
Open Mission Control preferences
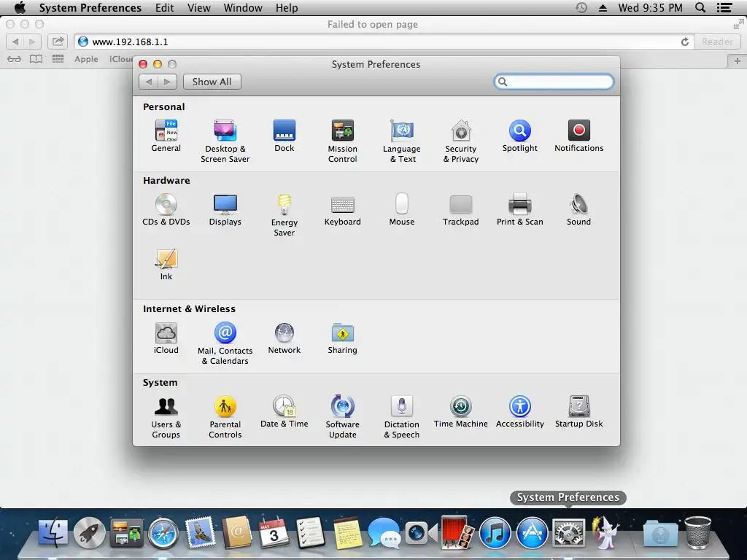click(343, 141)
